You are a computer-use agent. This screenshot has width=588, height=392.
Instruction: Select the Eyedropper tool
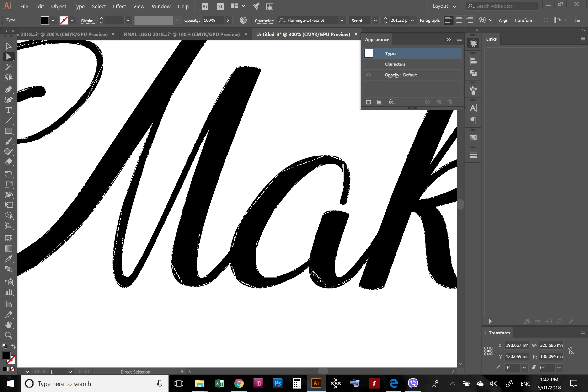pos(8,259)
